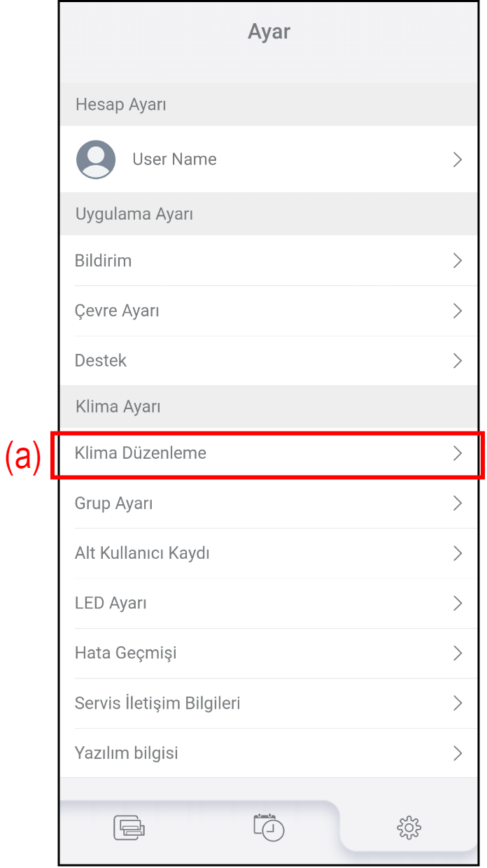This screenshot has height=868, width=487.
Task: Expand the Bildirim row arrow
Action: [458, 261]
